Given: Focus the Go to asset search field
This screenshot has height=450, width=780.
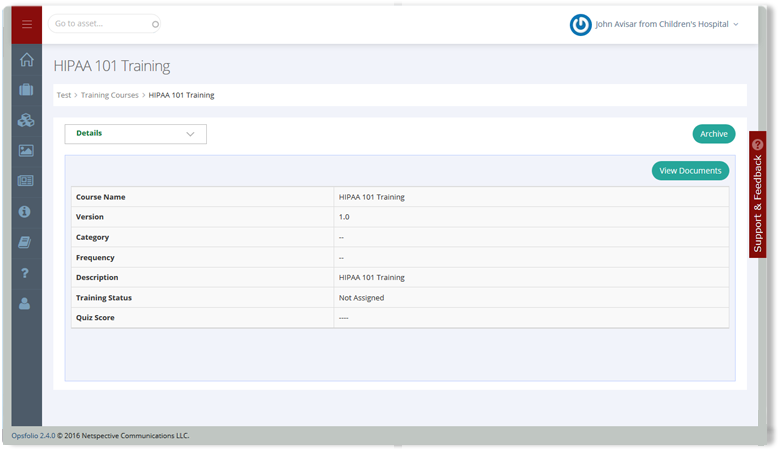Looking at the screenshot, I should (104, 23).
